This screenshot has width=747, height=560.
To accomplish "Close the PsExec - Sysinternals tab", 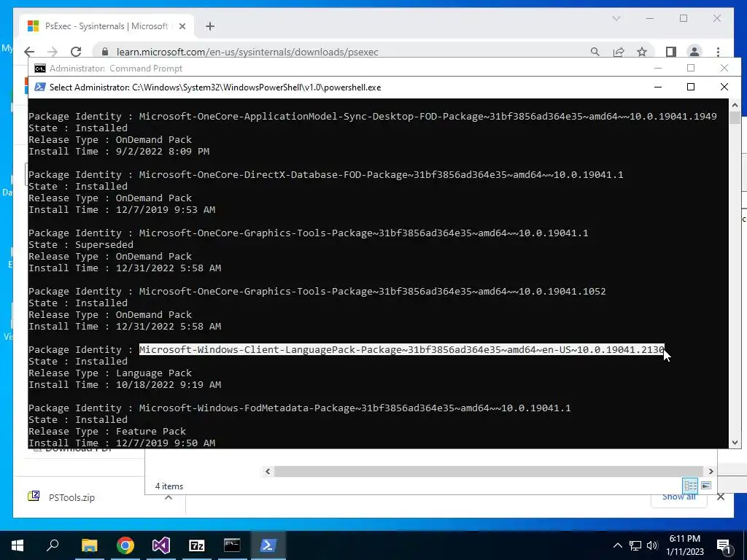I will tap(182, 26).
